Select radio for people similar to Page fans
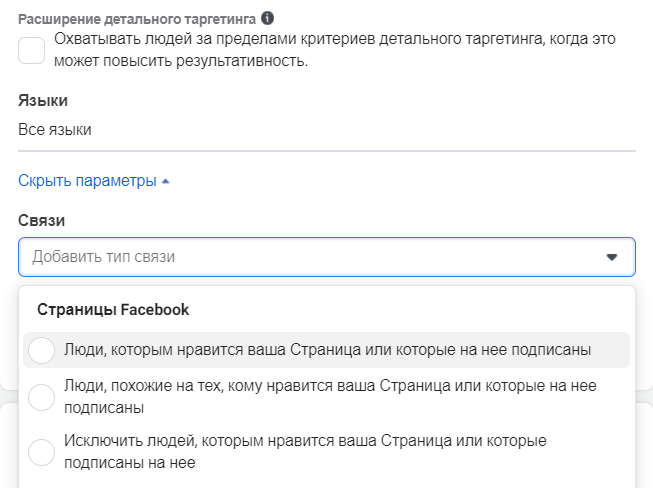 (42, 396)
